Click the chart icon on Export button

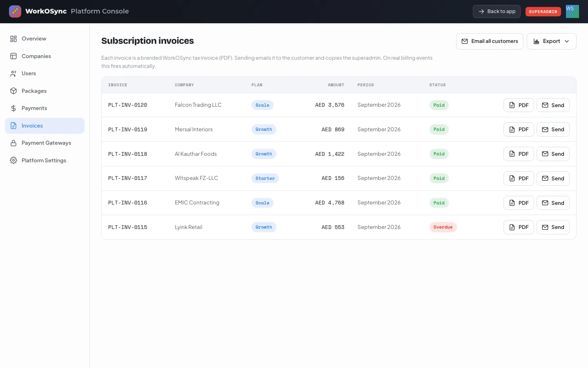point(537,41)
